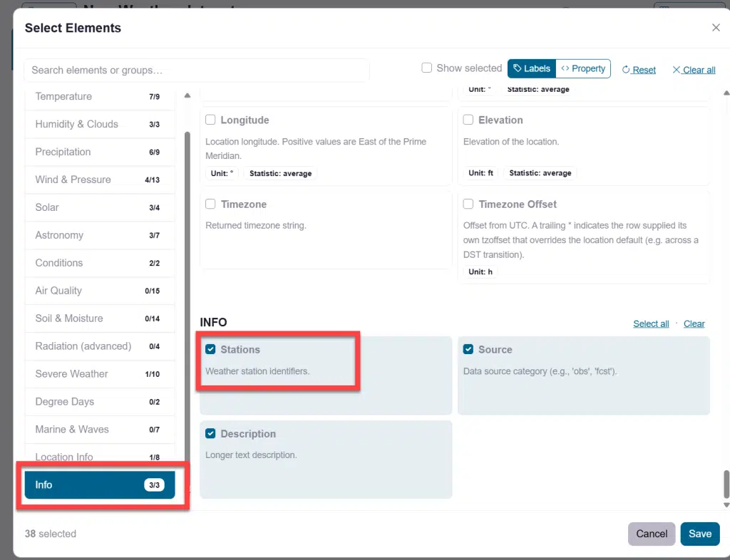
Task: Click the search elements or groups field
Action: point(197,71)
